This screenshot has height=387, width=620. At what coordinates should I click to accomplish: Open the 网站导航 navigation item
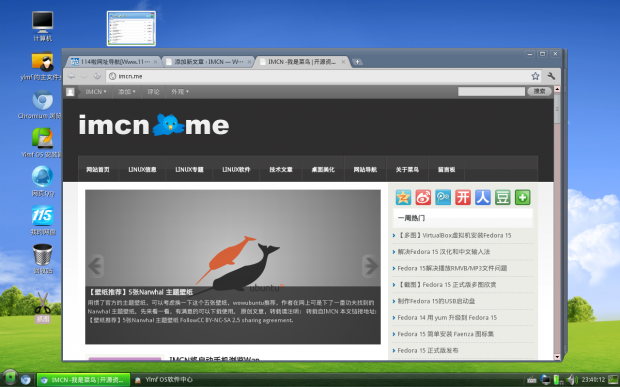(x=365, y=170)
